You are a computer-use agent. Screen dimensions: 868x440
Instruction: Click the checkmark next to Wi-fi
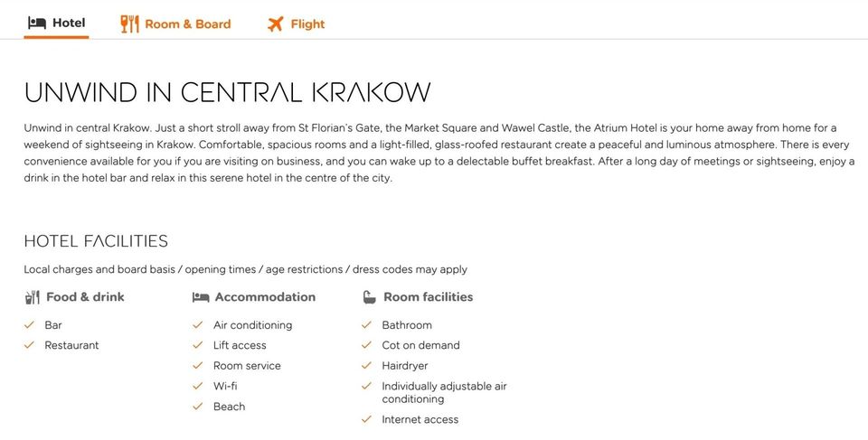198,386
